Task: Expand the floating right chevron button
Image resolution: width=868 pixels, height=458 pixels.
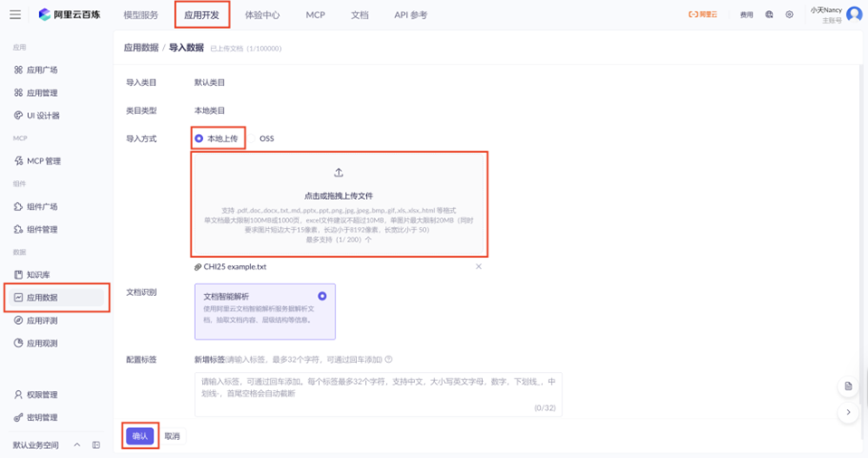Action: coord(848,412)
